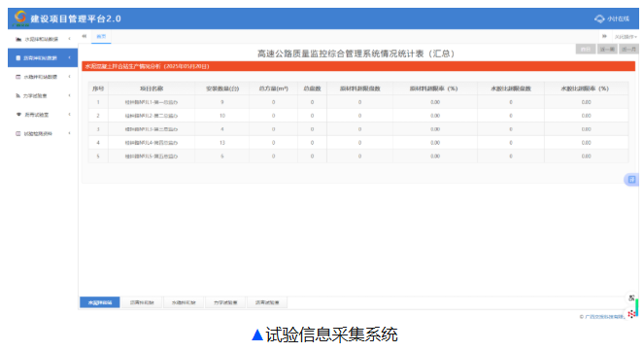Click the floating blue panel icon at right edge
The image size is (644, 352).
631,179
